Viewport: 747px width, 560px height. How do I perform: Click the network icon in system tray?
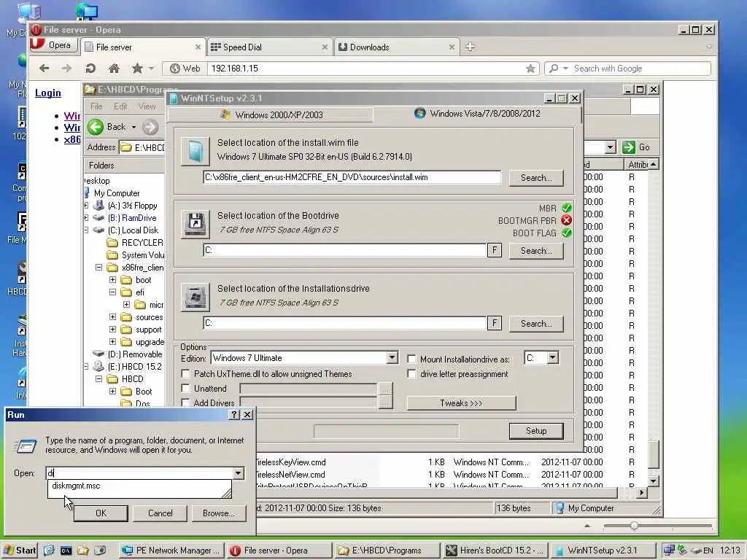[x=669, y=550]
